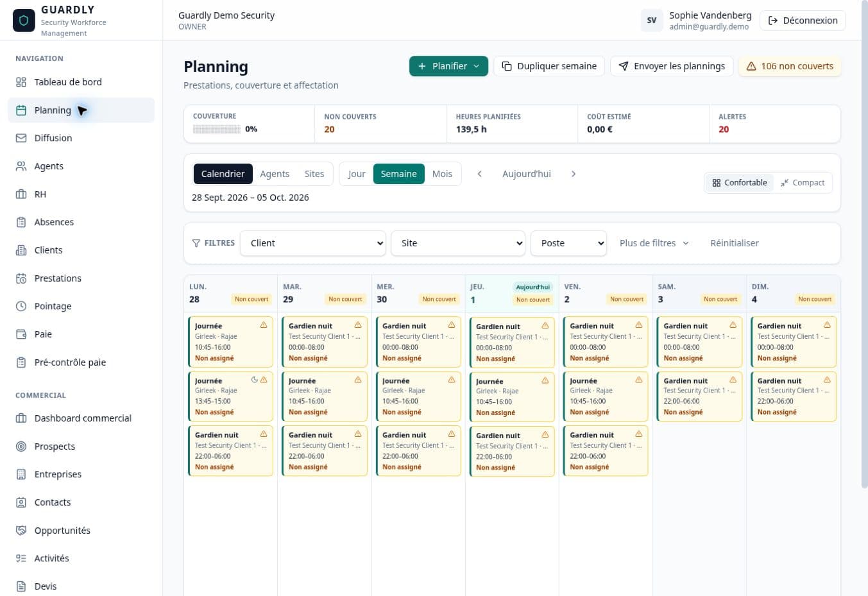Click the Prestations calendar-clock icon

click(21, 278)
